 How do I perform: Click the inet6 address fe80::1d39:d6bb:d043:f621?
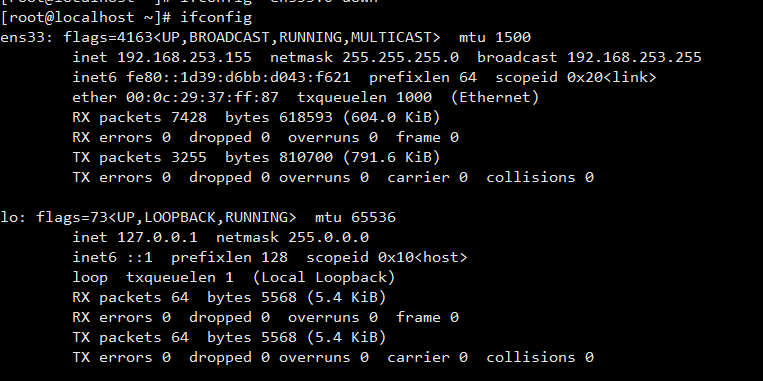pos(238,77)
